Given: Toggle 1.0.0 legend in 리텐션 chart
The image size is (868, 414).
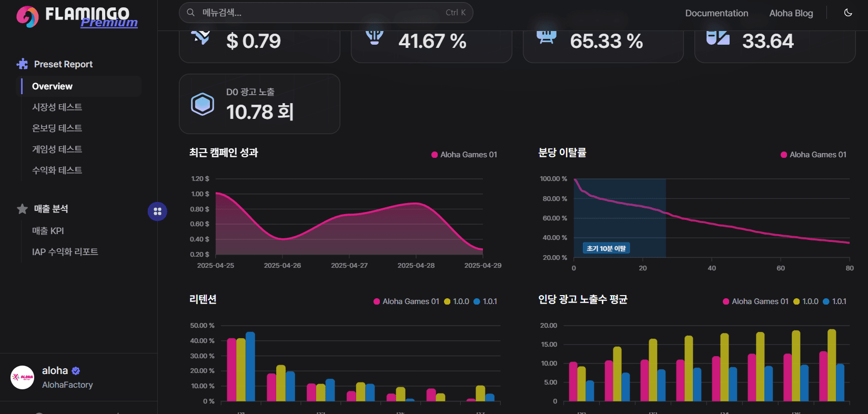Looking at the screenshot, I should [457, 301].
